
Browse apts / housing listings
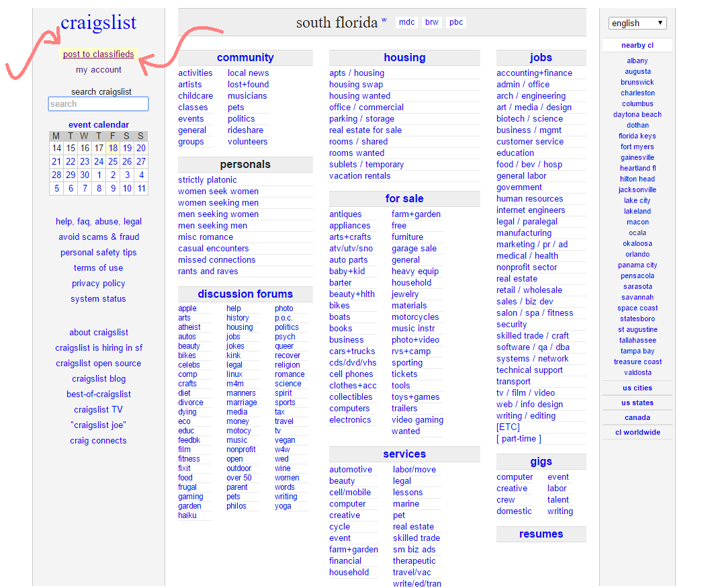[357, 73]
